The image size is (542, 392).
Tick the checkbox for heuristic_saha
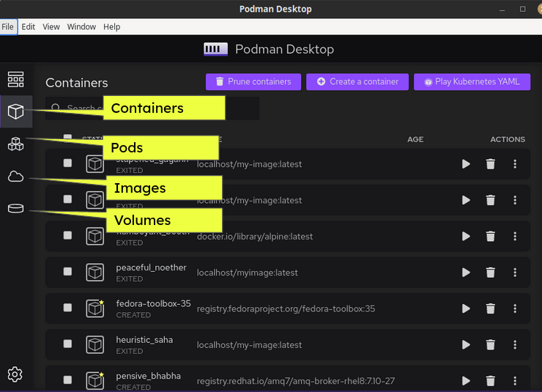[67, 344]
